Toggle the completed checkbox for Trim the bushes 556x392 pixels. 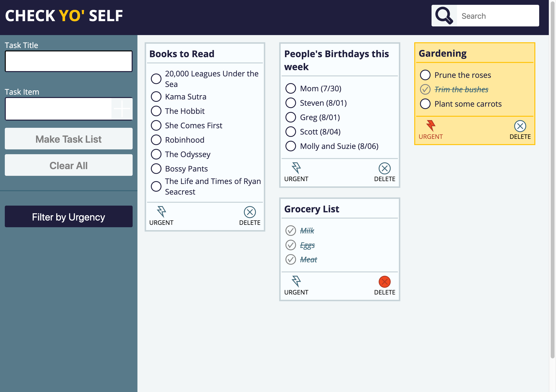point(424,89)
